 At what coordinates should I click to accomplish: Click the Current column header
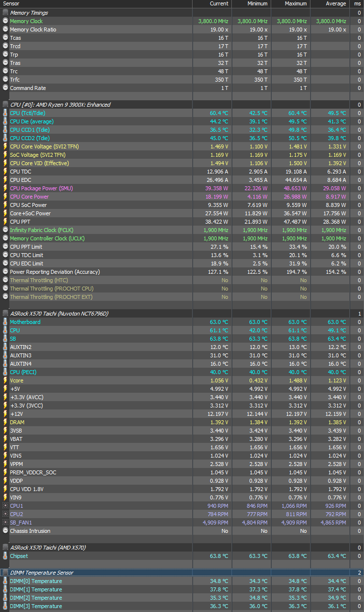click(x=212, y=3)
